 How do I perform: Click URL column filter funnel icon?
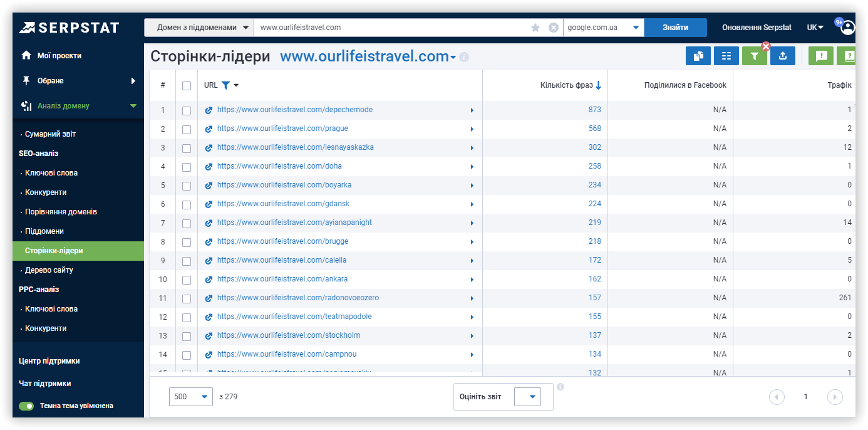pyautogui.click(x=225, y=85)
